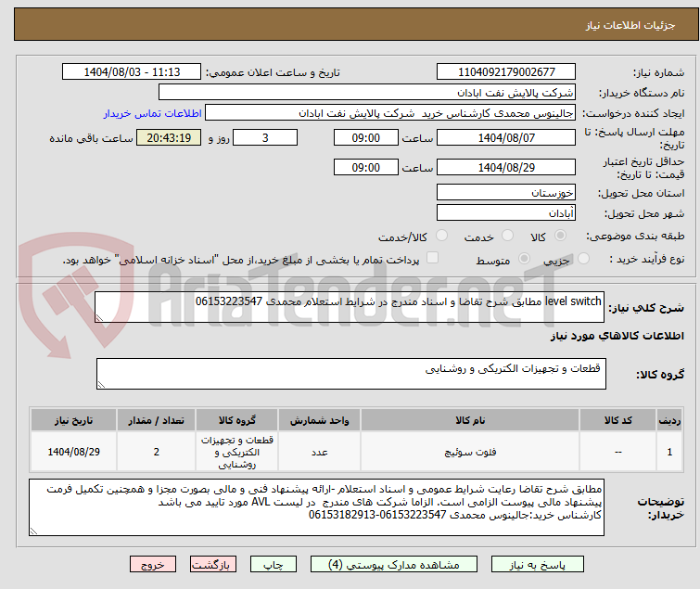Click price validity time field 09:00
This screenshot has width=700, height=589.
pyautogui.click(x=365, y=168)
